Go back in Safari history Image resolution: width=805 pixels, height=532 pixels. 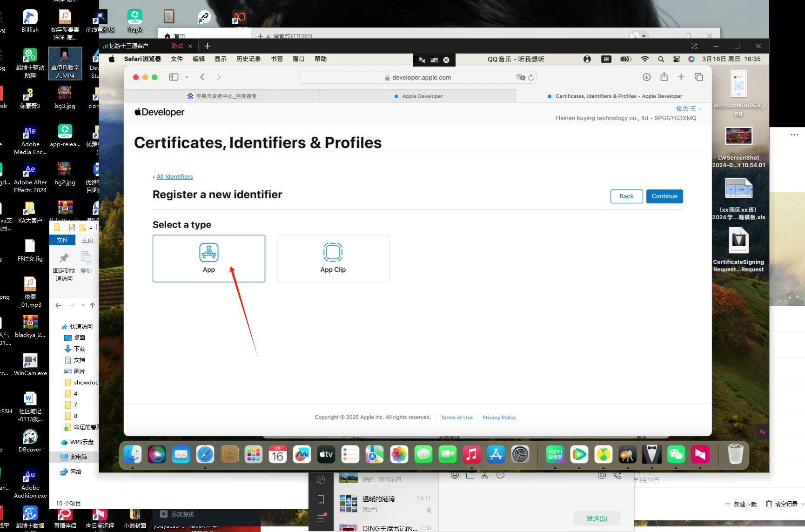pos(202,77)
